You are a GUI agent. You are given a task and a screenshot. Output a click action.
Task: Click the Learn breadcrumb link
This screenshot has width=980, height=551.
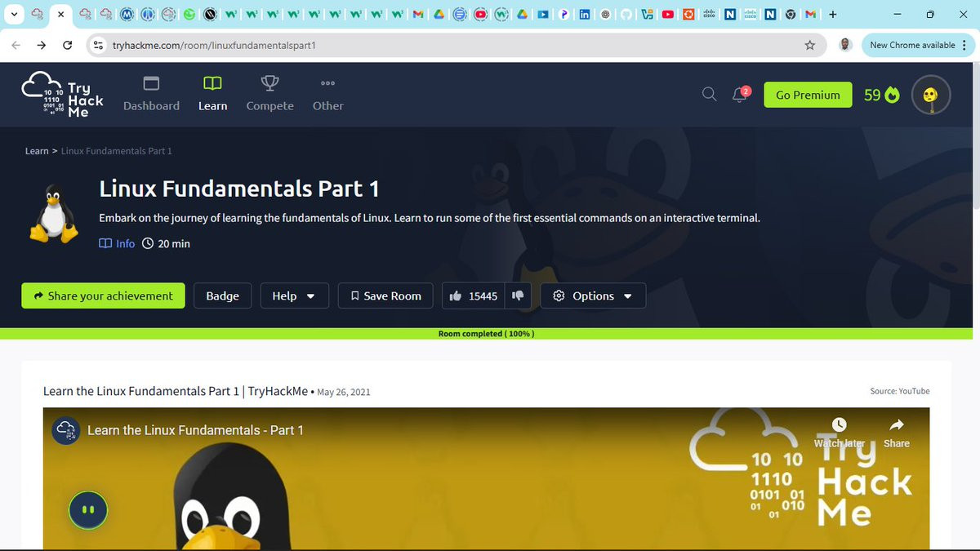pyautogui.click(x=37, y=151)
